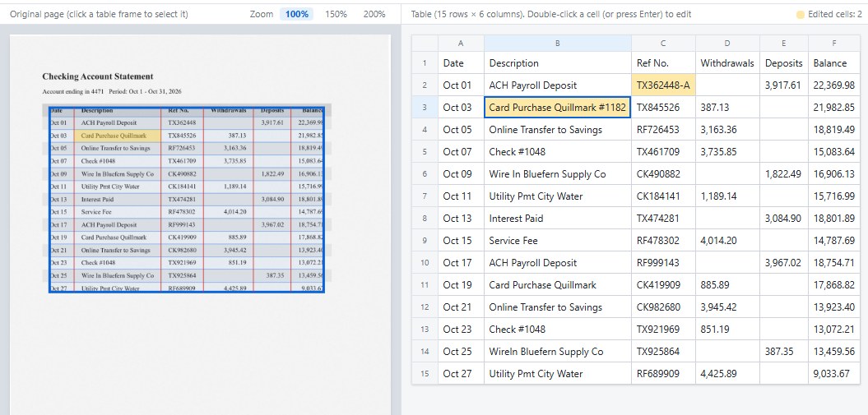
Task: Select date cell Oct 07
Action: (461, 151)
